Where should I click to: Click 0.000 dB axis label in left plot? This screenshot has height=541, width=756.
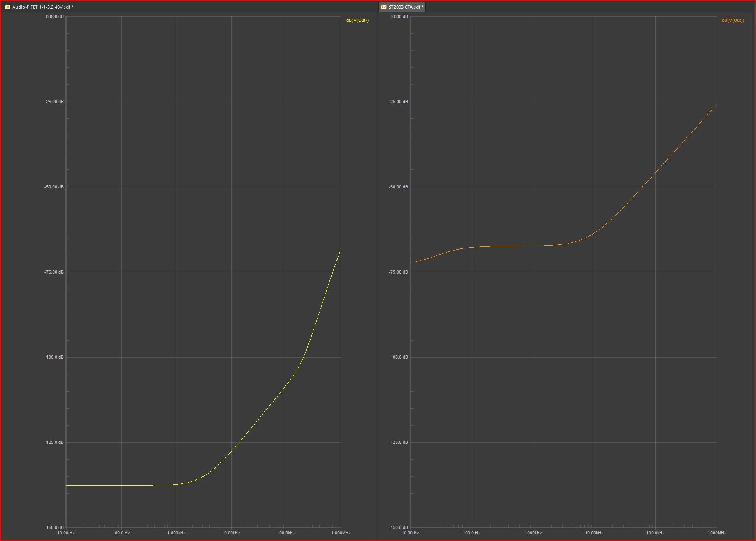(55, 16)
